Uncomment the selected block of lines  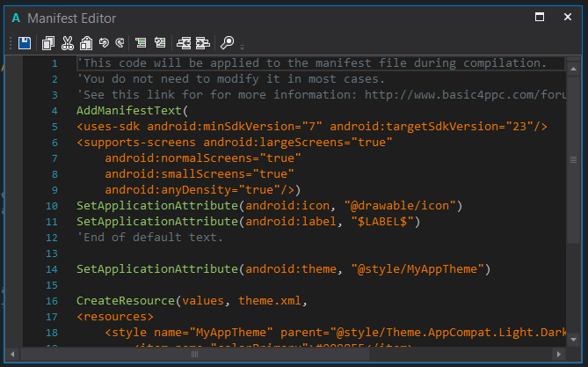click(160, 43)
